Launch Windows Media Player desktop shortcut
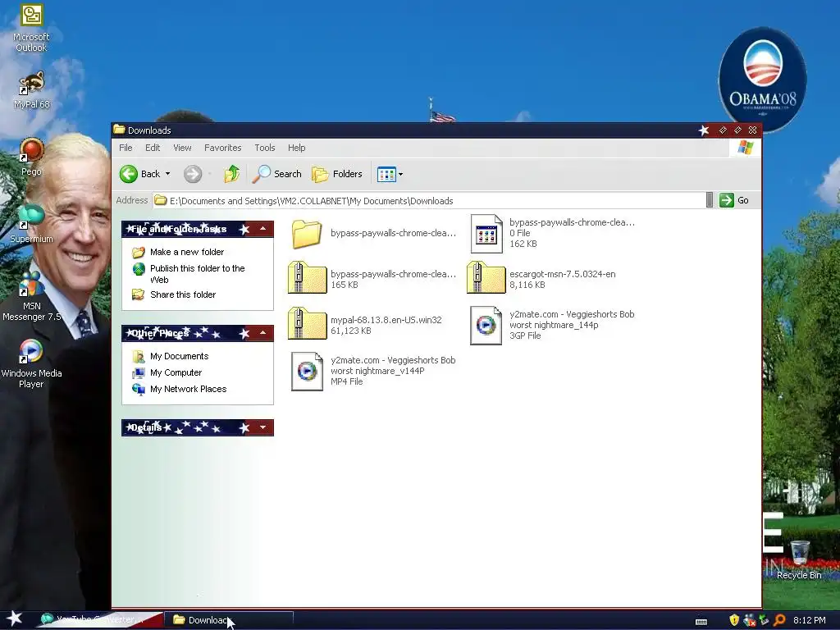The image size is (840, 630). point(32,364)
